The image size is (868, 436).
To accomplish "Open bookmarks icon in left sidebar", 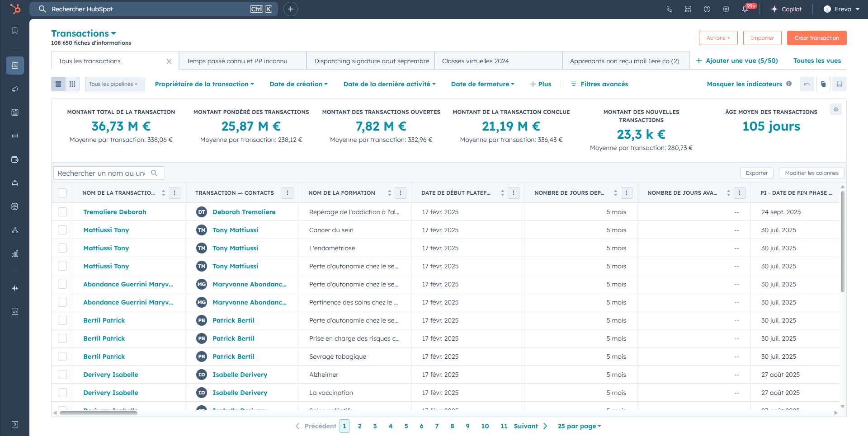I will tap(15, 31).
